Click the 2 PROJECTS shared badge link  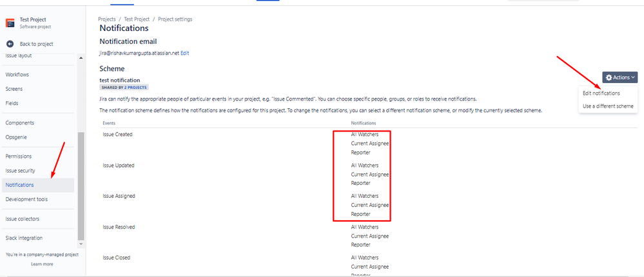point(135,88)
